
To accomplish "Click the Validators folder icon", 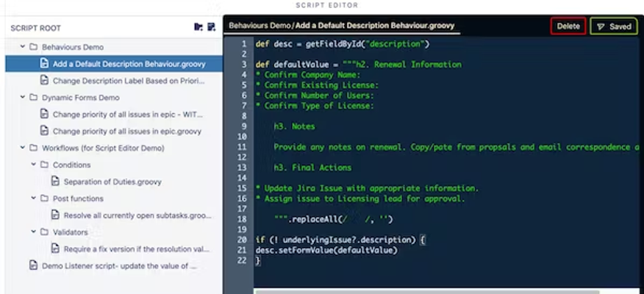I will pyautogui.click(x=44, y=232).
